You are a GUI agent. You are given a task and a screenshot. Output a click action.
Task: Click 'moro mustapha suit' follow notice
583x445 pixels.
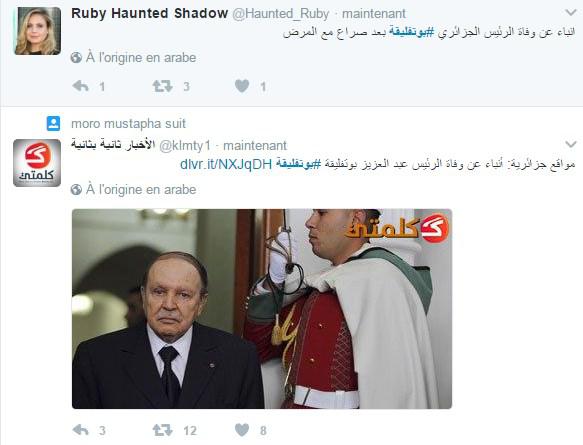point(128,123)
